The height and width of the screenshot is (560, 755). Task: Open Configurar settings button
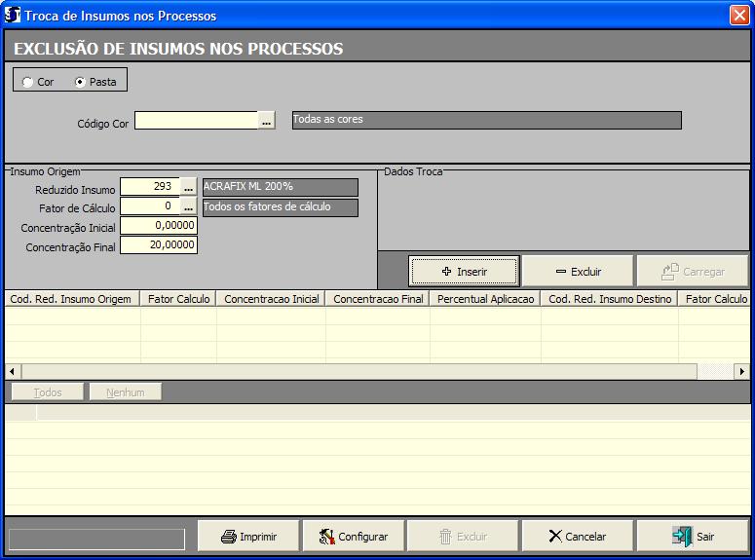pos(353,536)
